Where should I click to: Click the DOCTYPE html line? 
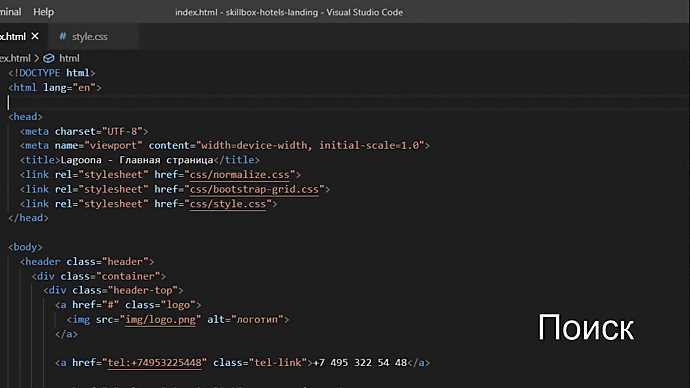52,73
